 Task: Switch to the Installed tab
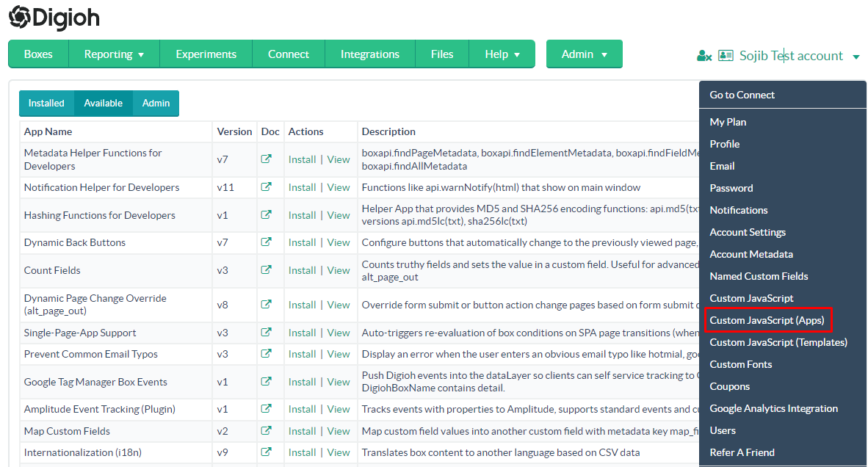[x=46, y=104]
